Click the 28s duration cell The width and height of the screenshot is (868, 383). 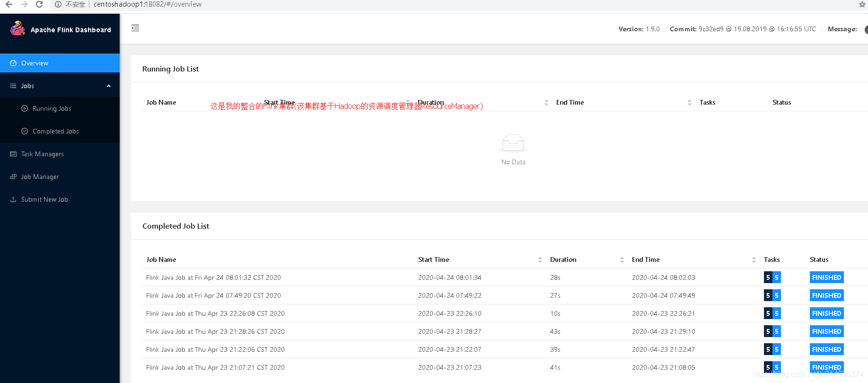click(x=555, y=277)
